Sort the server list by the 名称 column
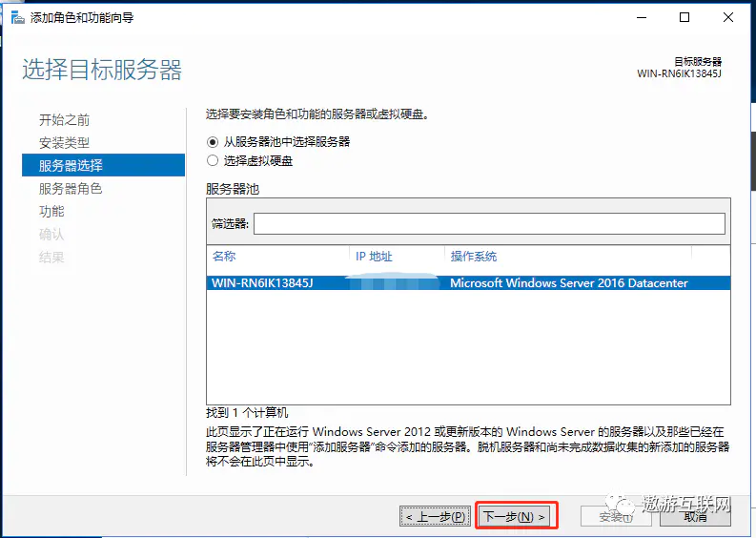Image resolution: width=756 pixels, height=538 pixels. [x=224, y=257]
